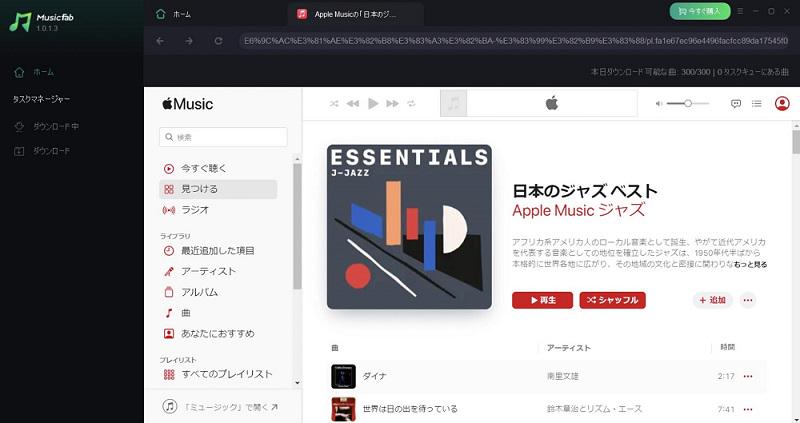Click the 検索 search field
This screenshot has height=423, width=800.
pyautogui.click(x=223, y=137)
